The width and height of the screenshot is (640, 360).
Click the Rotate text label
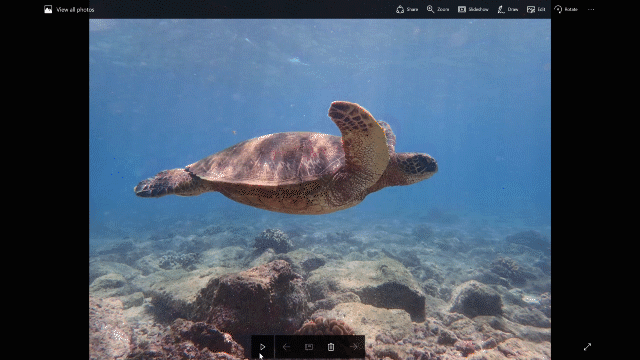(571, 9)
